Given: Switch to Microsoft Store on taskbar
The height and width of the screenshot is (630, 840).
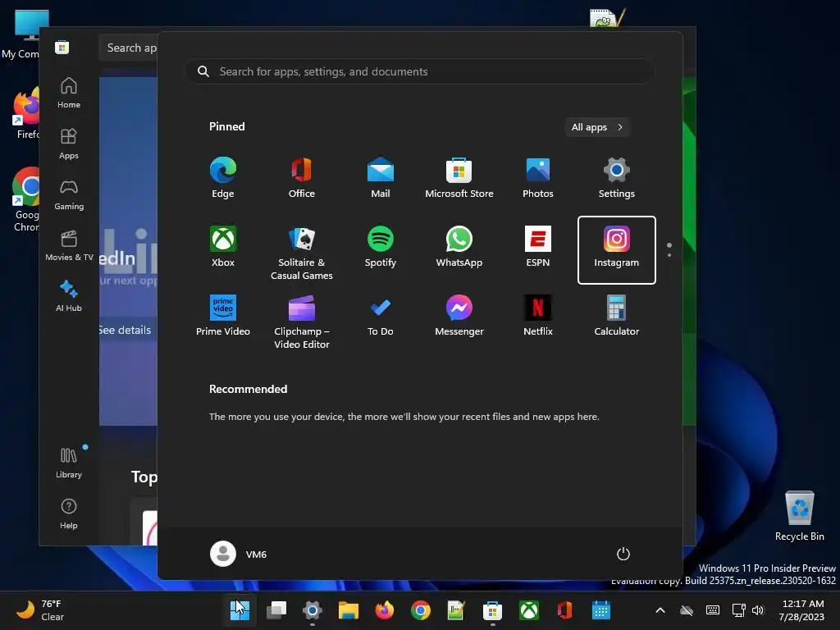Looking at the screenshot, I should click(492, 610).
